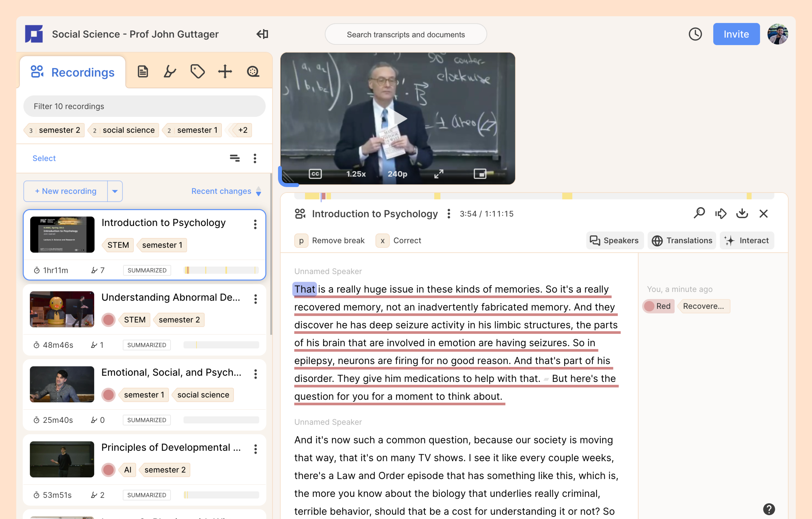Click the highlighted word "That" in transcript

point(304,289)
